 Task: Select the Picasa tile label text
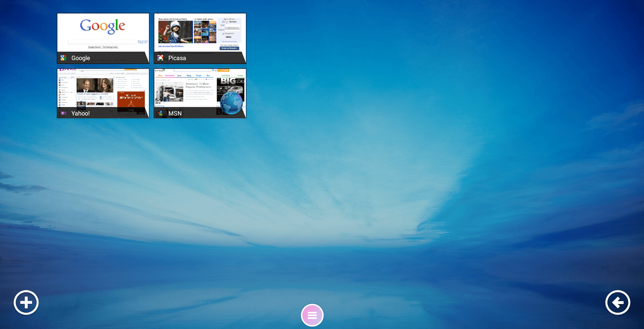(x=177, y=58)
